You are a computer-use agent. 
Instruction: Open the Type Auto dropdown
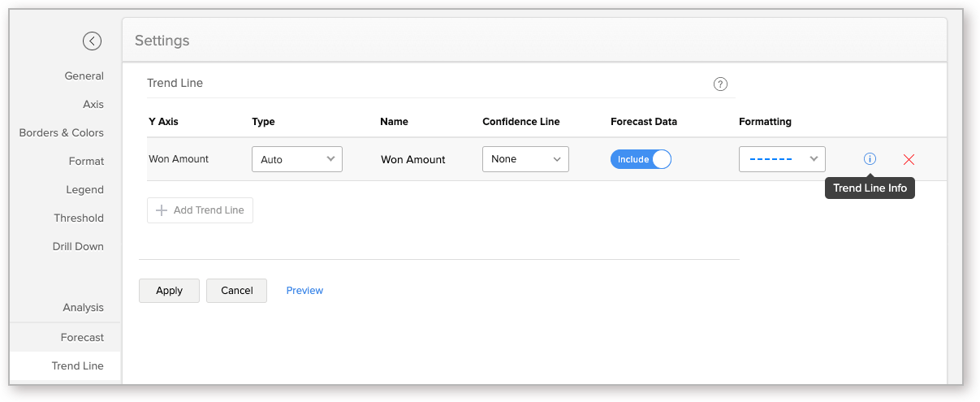click(x=297, y=159)
